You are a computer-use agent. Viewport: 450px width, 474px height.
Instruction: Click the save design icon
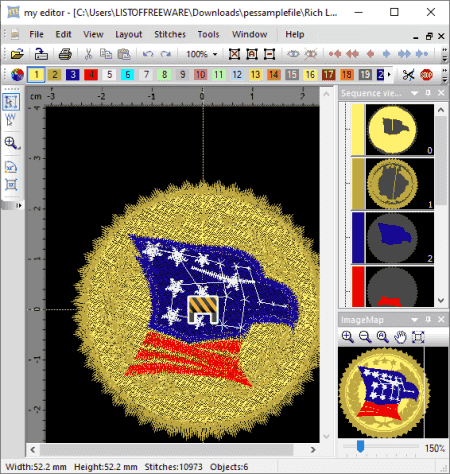pos(41,54)
